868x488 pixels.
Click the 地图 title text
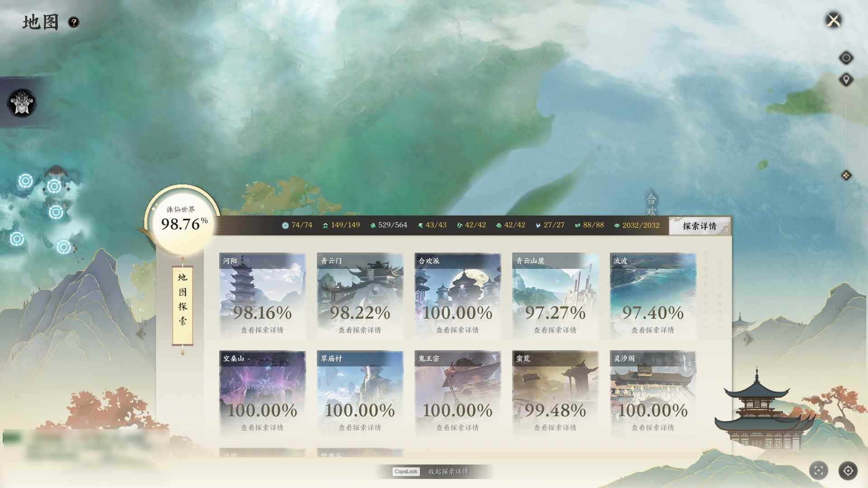pyautogui.click(x=41, y=22)
